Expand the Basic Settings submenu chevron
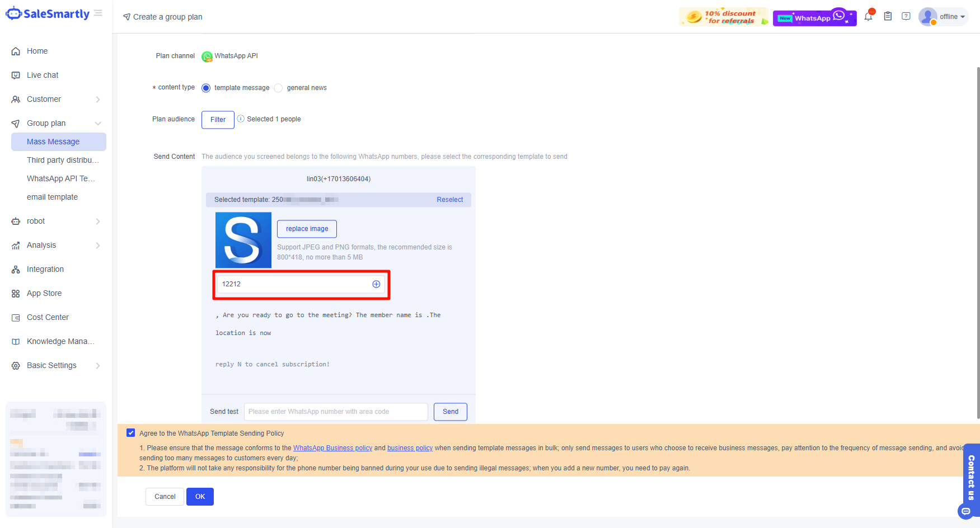 [98, 366]
